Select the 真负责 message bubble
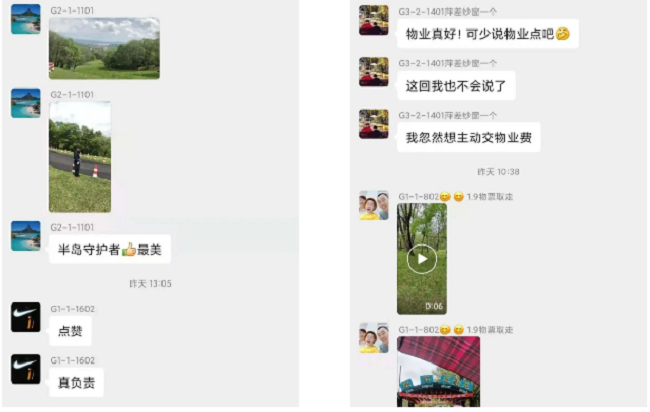This screenshot has width=650, height=412. coord(76,382)
